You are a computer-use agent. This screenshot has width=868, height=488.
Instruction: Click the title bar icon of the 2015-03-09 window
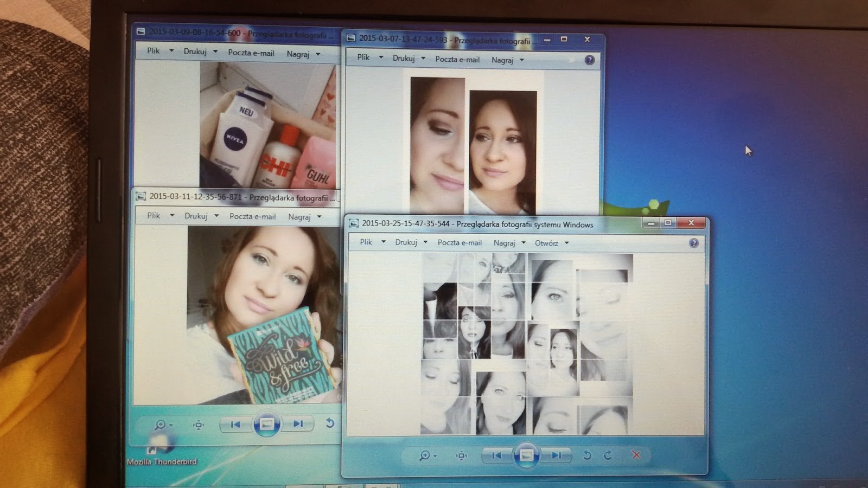coord(141,31)
